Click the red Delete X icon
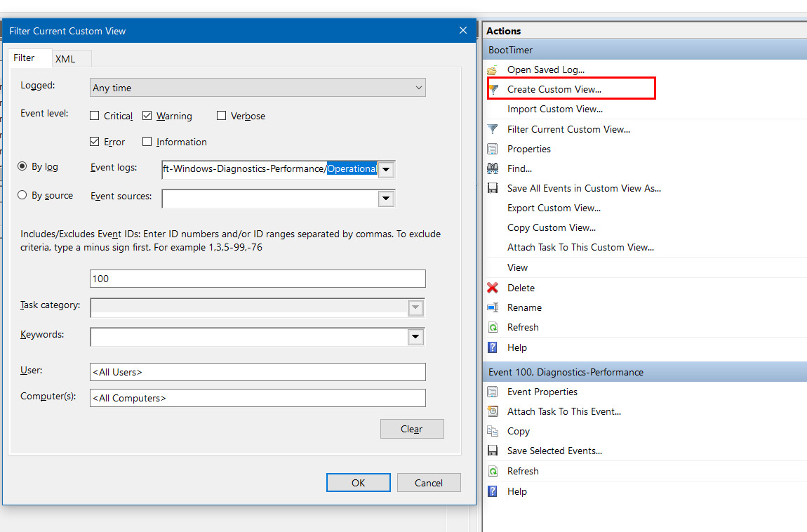807x532 pixels. click(x=493, y=288)
